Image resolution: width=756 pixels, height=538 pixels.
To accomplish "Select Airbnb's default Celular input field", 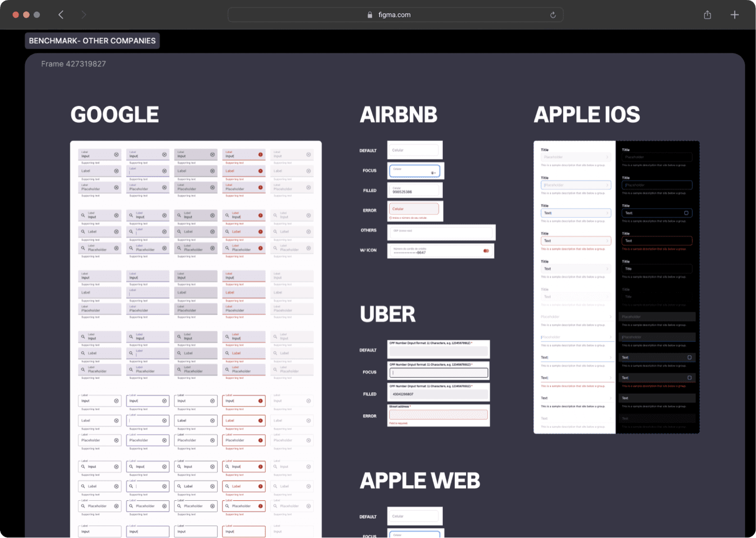I will pyautogui.click(x=414, y=150).
